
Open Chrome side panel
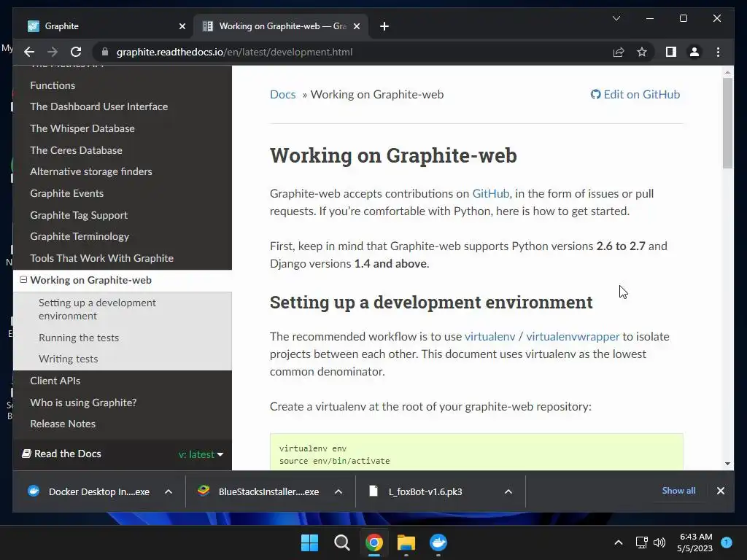coord(671,52)
